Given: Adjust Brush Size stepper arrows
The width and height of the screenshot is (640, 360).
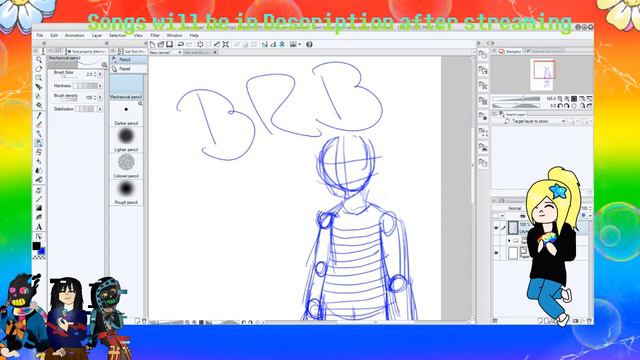Looking at the screenshot, I should point(95,74).
